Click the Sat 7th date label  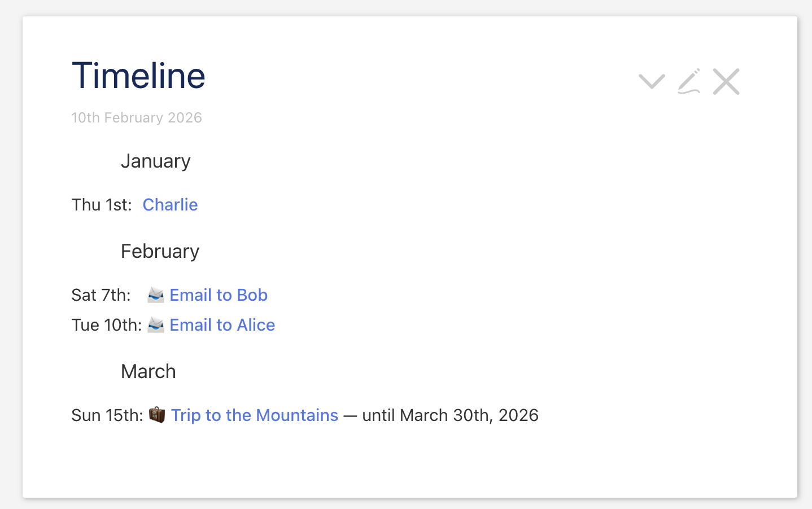click(101, 295)
